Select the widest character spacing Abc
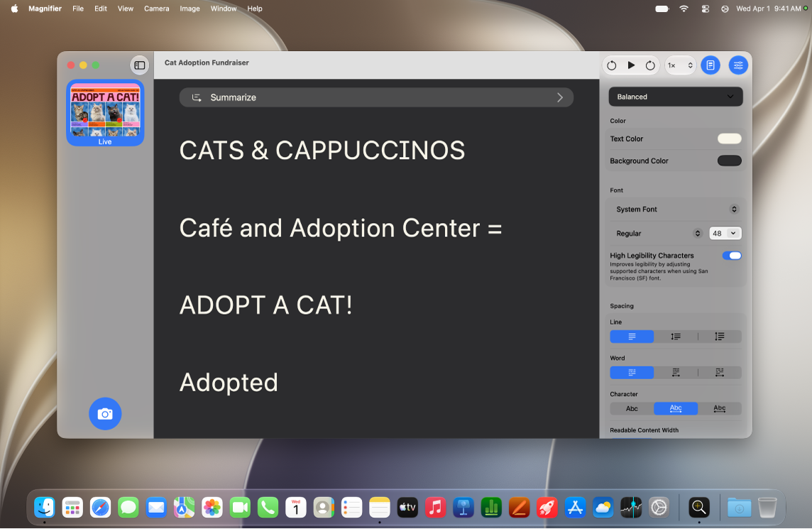The width and height of the screenshot is (812, 529). (x=719, y=408)
